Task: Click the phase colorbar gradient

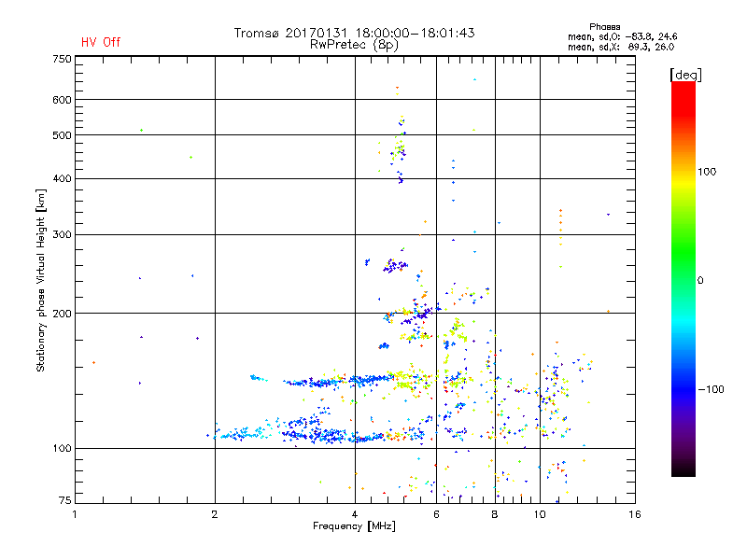Action: click(x=684, y=279)
